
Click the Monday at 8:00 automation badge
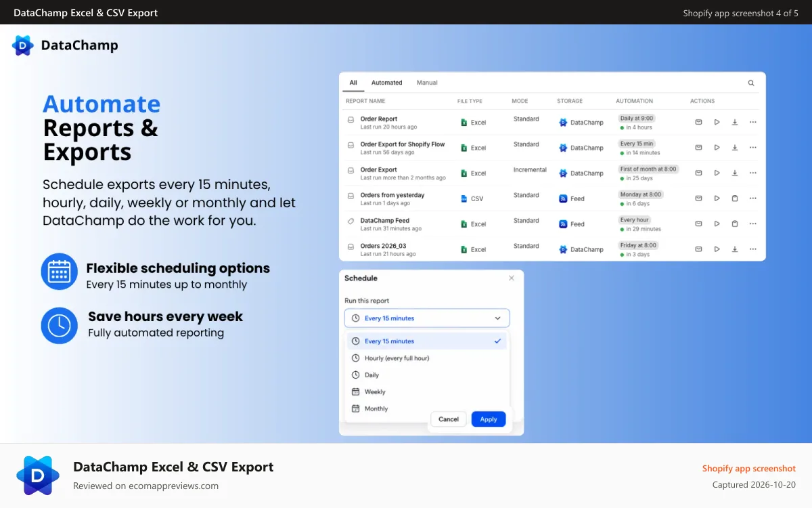(641, 194)
